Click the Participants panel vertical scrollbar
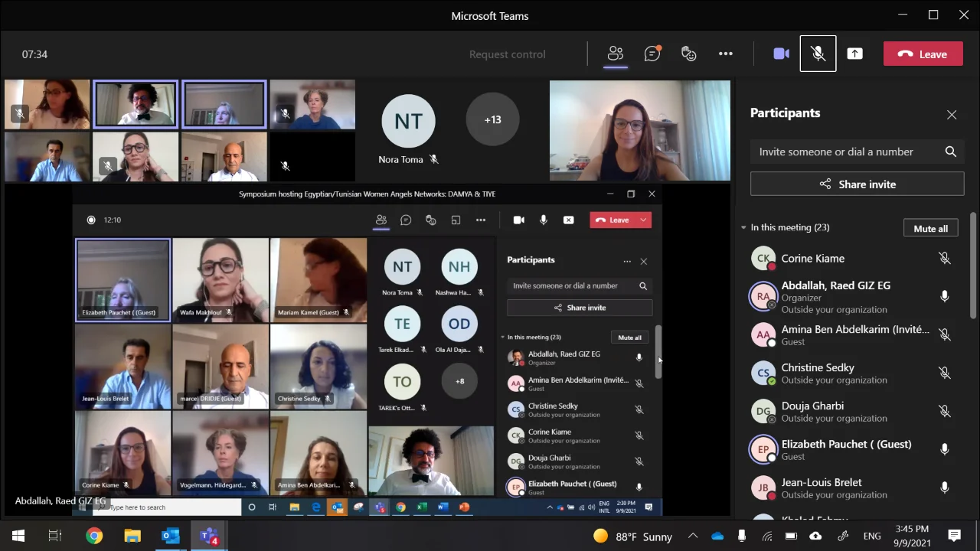This screenshot has height=551, width=980. 973,268
